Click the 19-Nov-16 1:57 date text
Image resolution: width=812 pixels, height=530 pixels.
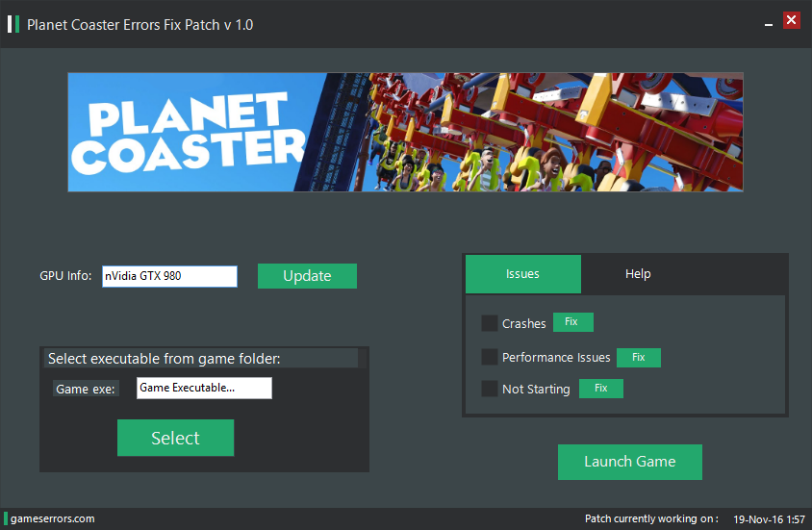click(x=769, y=519)
